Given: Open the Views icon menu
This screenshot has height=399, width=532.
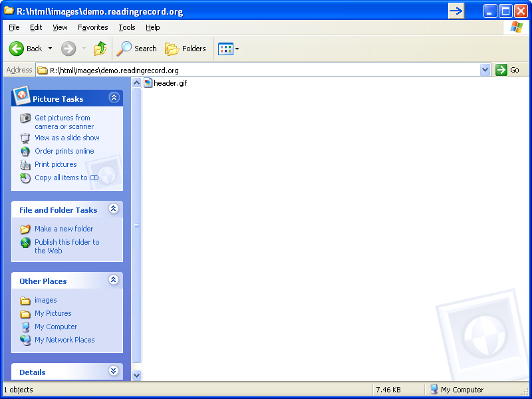Looking at the screenshot, I should (x=228, y=49).
